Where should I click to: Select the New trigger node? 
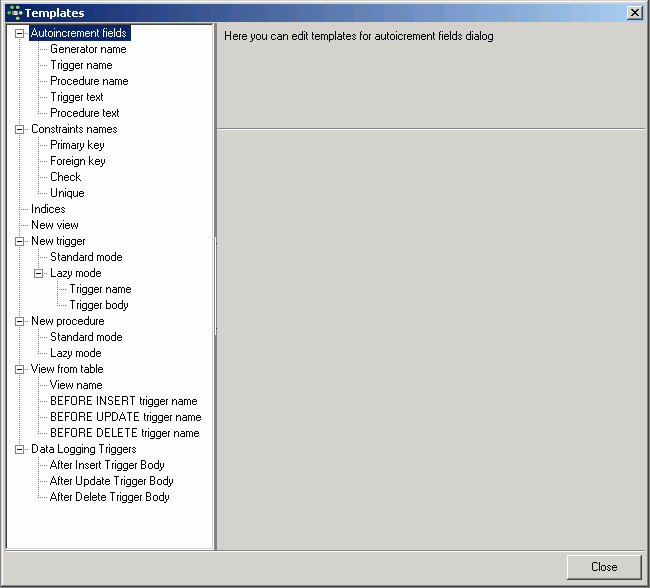pyautogui.click(x=58, y=241)
